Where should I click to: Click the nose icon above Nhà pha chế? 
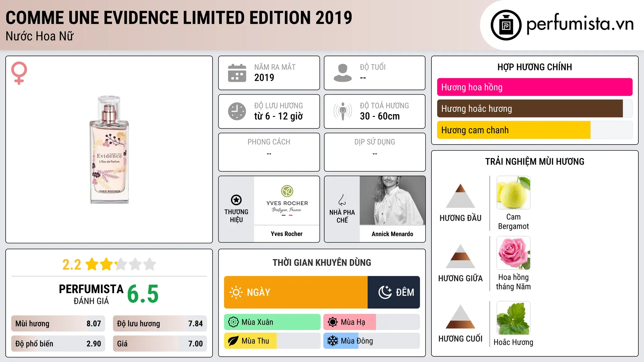pyautogui.click(x=342, y=200)
